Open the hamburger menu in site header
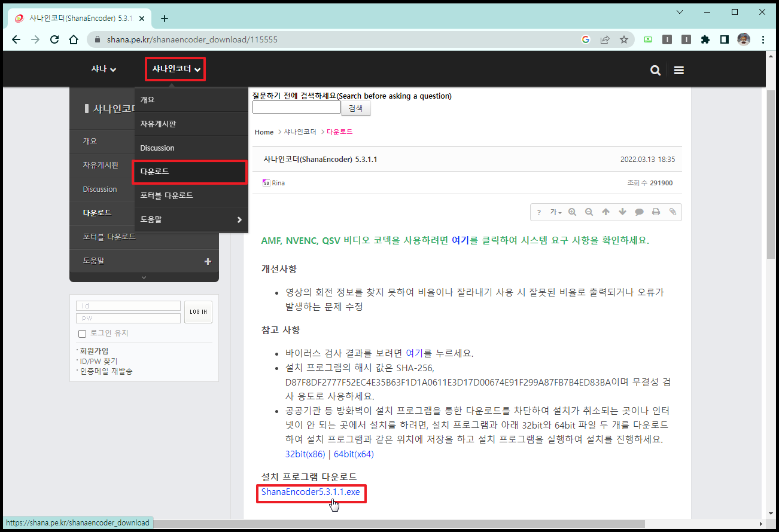Image resolution: width=779 pixels, height=532 pixels. (x=678, y=70)
